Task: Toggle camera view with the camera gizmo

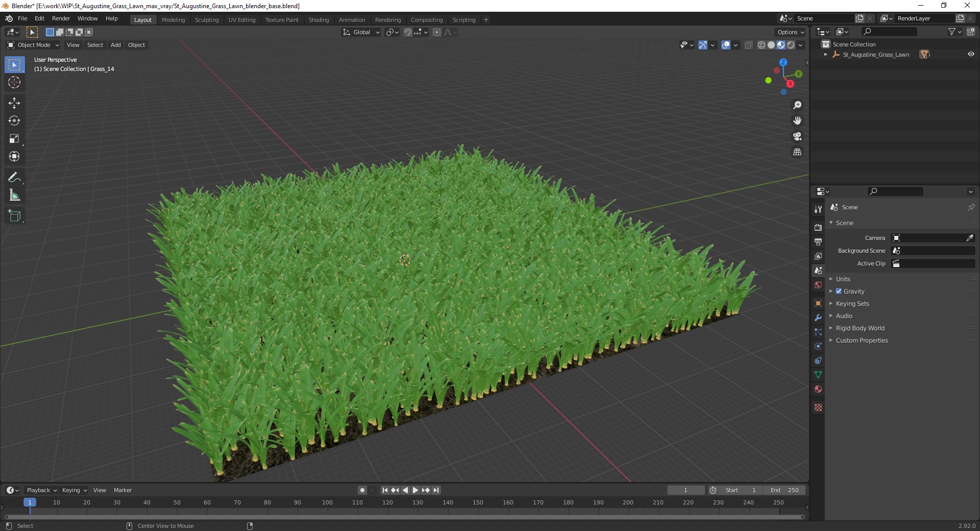Action: [797, 136]
